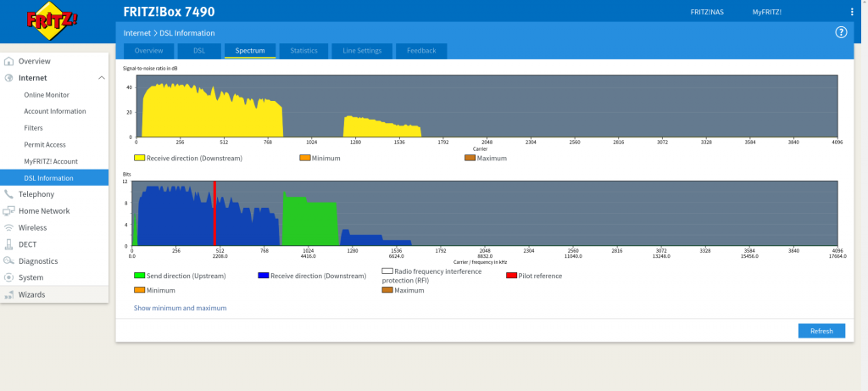The height and width of the screenshot is (391, 868).
Task: Click red Pilot reference swatch
Action: coord(511,276)
